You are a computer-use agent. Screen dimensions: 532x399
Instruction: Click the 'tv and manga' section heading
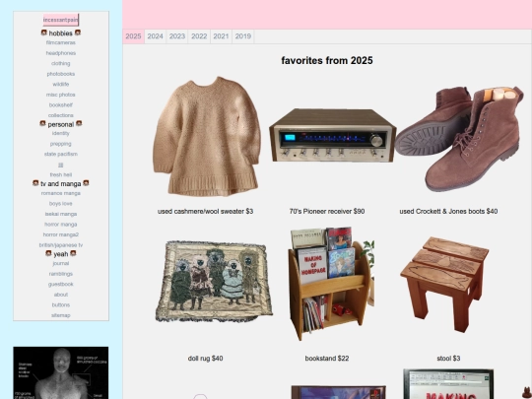[x=61, y=184]
